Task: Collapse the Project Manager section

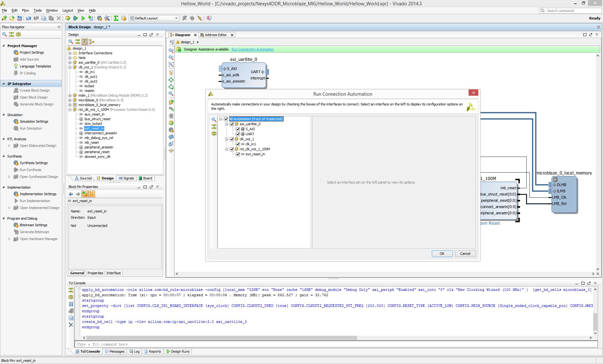Action: (x=4, y=46)
